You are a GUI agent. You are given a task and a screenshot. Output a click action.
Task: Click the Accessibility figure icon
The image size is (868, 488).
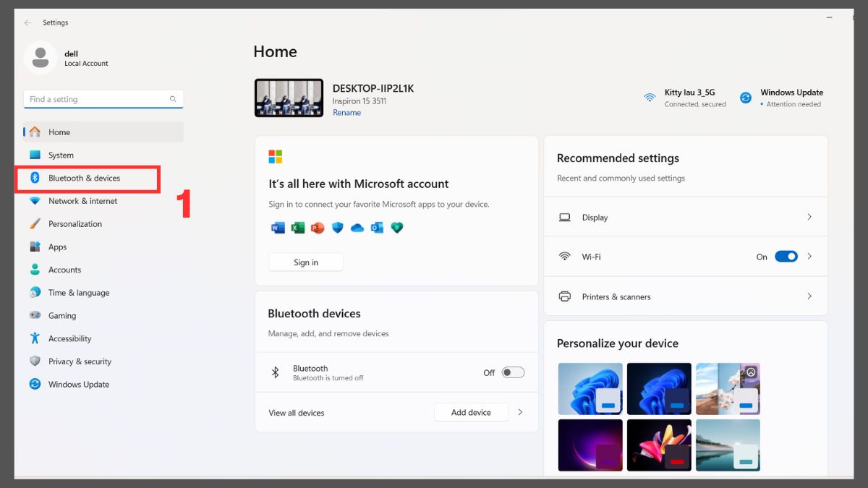click(35, 338)
